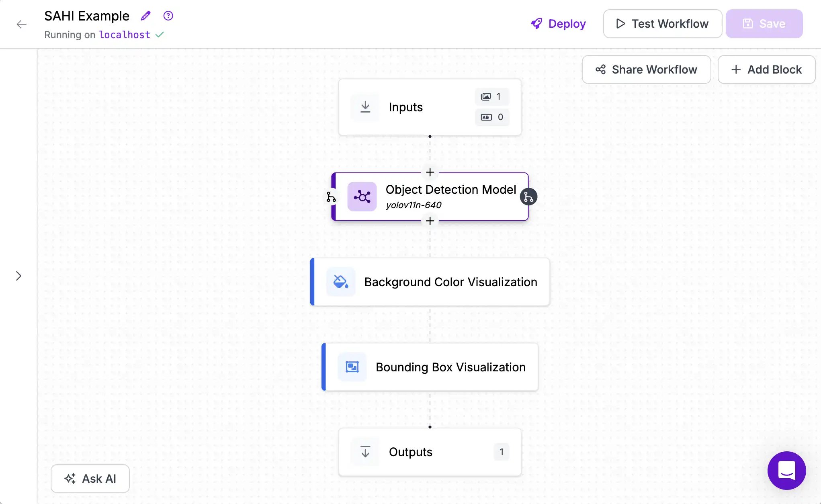Open Share Workflow

tap(646, 70)
